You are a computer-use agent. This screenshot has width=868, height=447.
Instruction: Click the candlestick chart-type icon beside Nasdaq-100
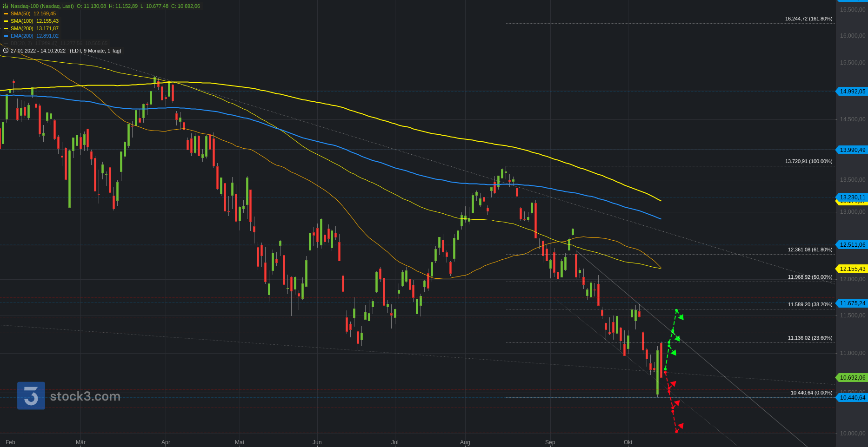(x=6, y=6)
